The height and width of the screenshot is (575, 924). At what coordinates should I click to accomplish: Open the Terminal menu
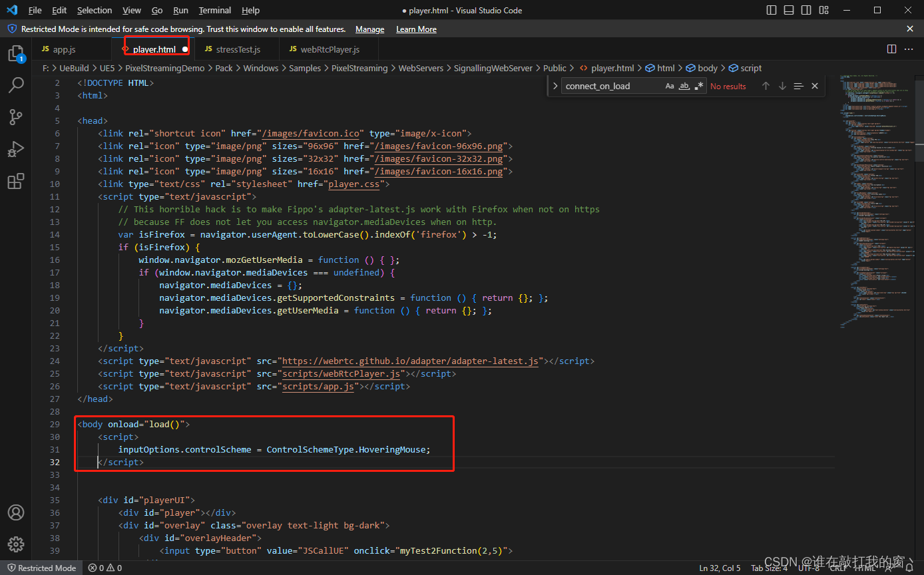tap(214, 10)
